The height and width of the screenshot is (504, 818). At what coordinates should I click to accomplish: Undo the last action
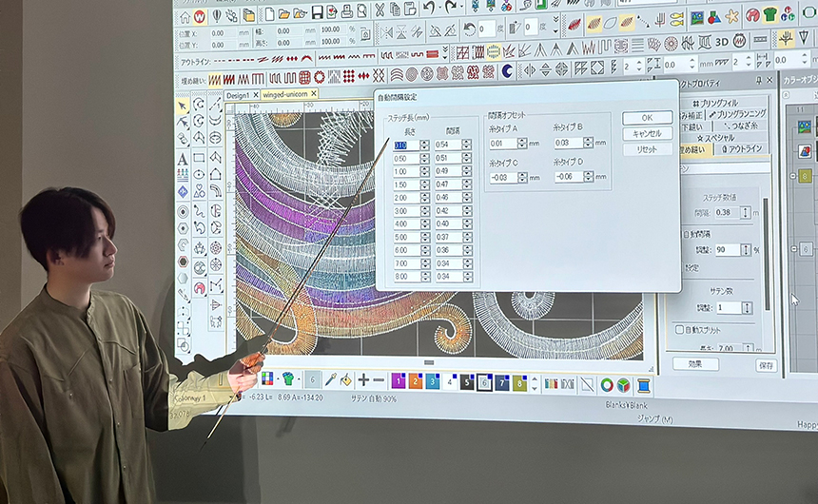[x=429, y=8]
